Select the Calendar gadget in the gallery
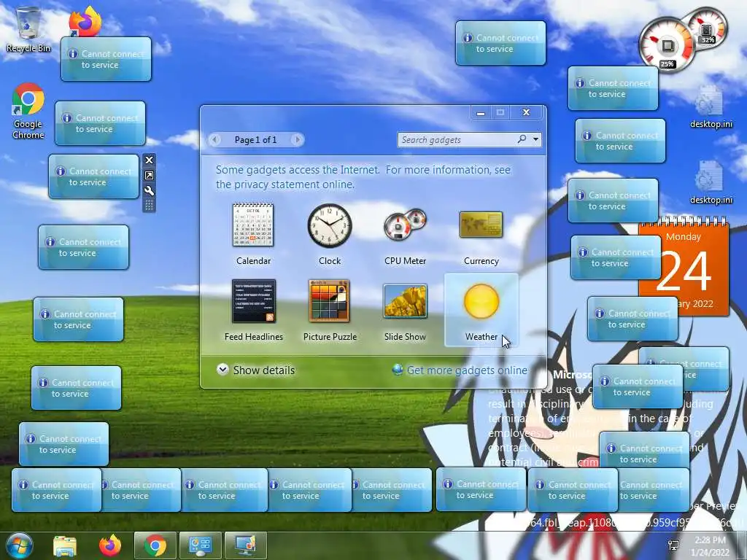Screen dimensions: 747x560 [253, 225]
